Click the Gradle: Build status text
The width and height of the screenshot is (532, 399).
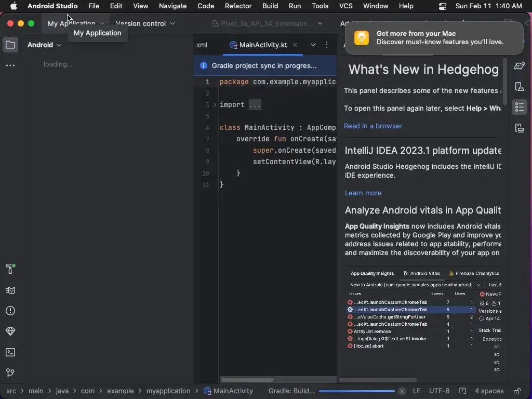[291, 391]
